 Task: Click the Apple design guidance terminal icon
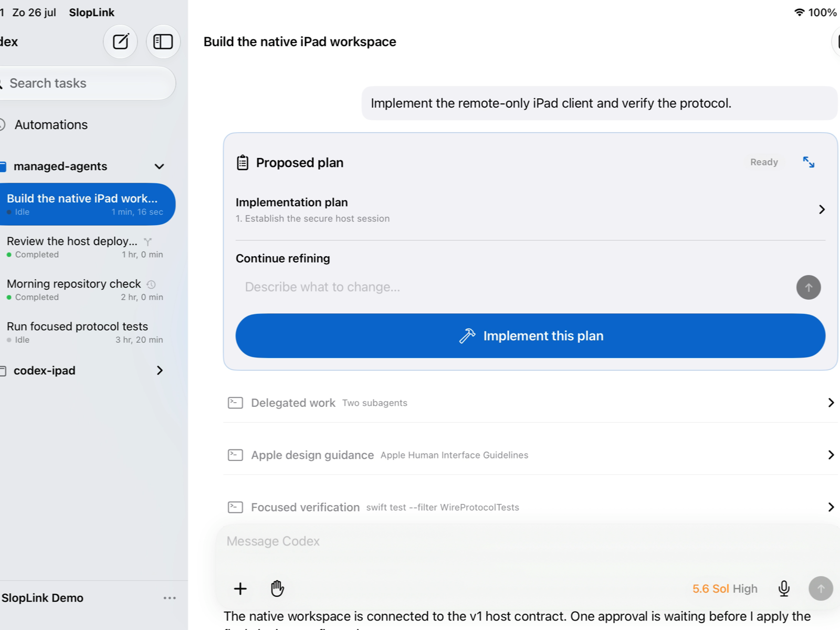tap(235, 455)
